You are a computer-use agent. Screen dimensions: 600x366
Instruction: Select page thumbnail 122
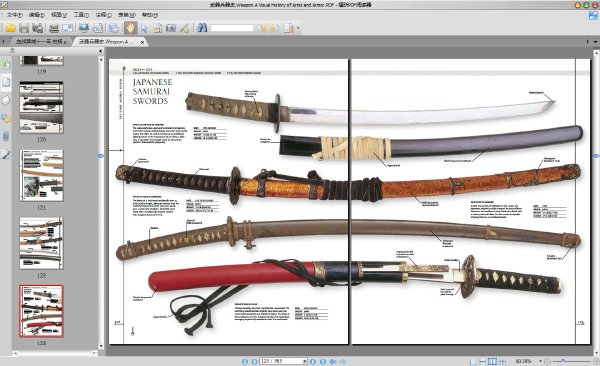pos(41,243)
